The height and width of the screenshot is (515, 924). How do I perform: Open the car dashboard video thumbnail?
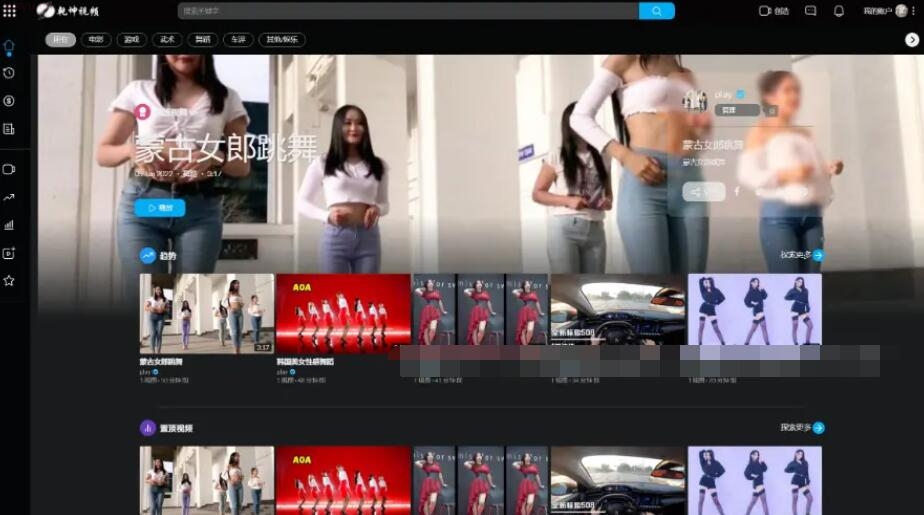(617, 313)
